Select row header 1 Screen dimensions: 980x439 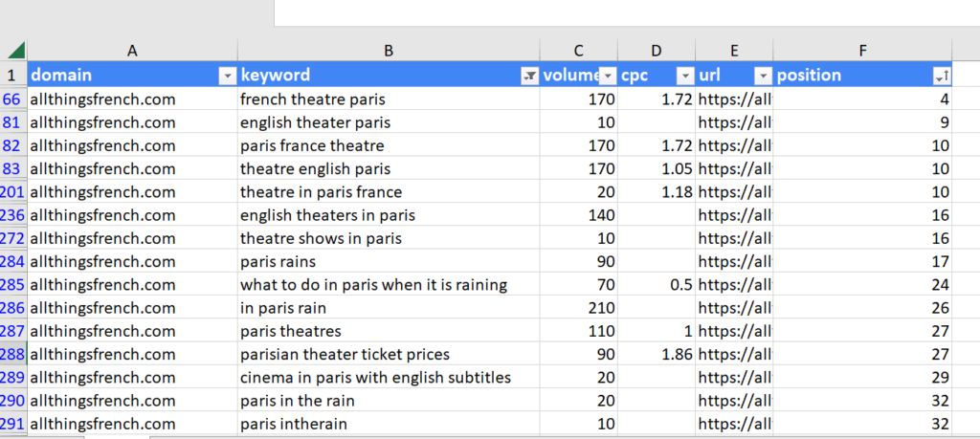point(13,76)
